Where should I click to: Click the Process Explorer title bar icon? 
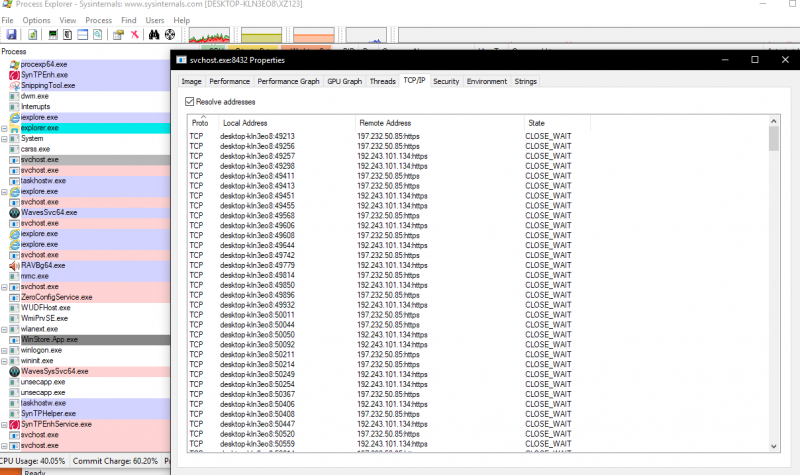[6, 4]
